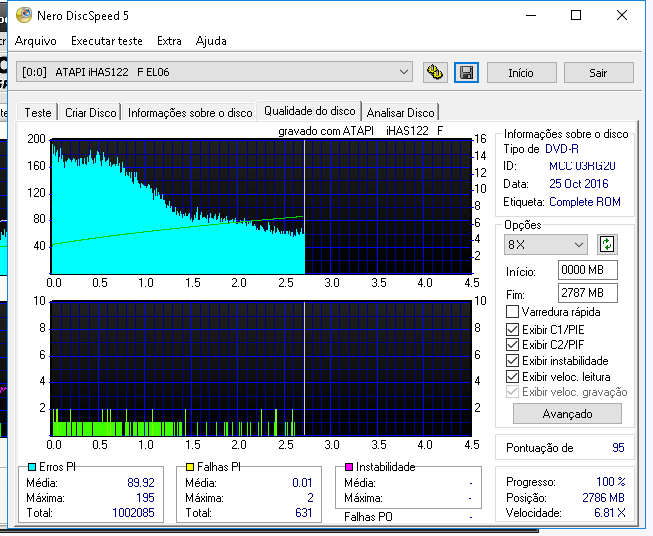Select the Qualidade do disco tab
Screen dimensions: 653x536
309,111
